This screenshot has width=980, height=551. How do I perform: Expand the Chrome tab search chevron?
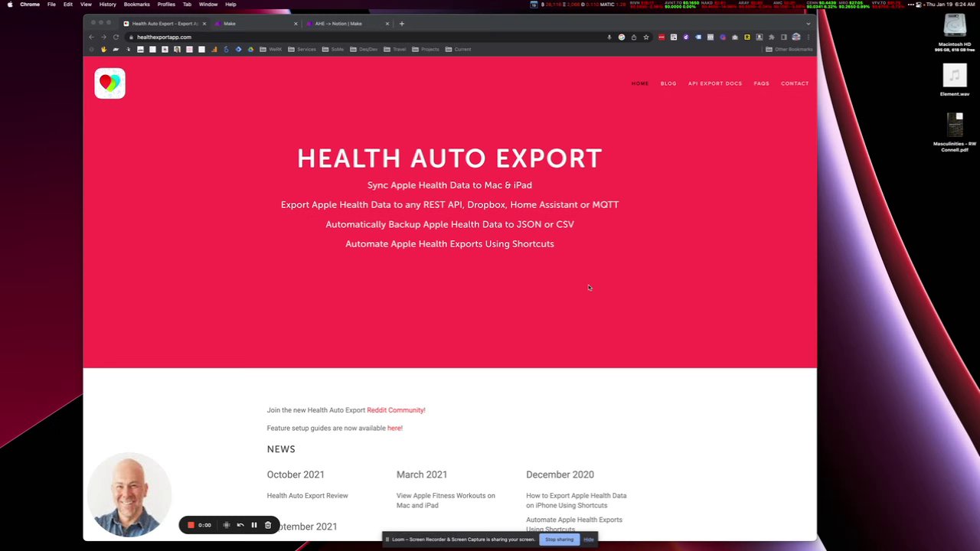808,24
